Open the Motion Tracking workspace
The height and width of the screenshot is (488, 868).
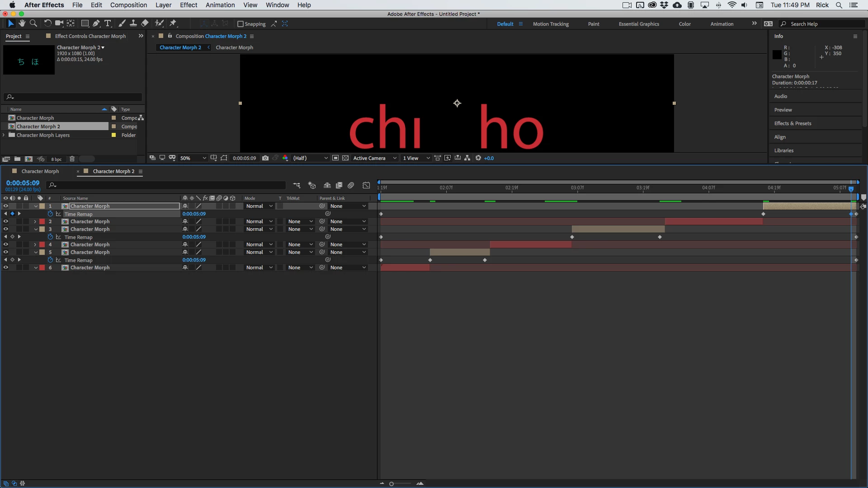(551, 24)
